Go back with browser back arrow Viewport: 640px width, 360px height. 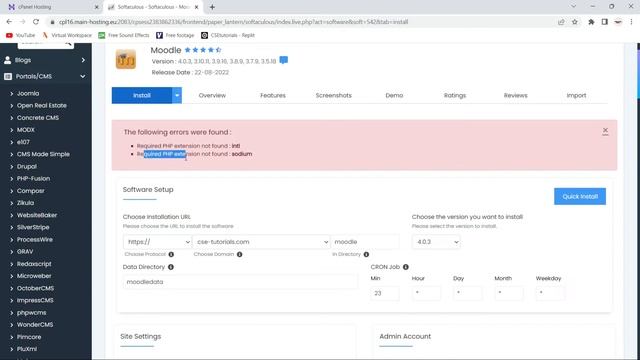[x=9, y=22]
